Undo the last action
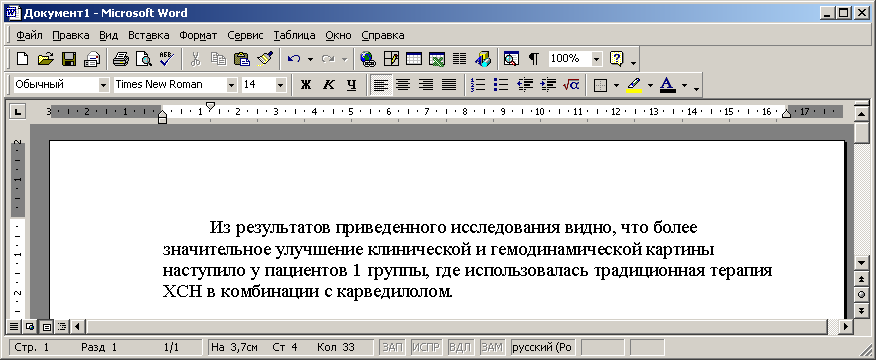Image resolution: width=876 pixels, height=360 pixels. (294, 59)
